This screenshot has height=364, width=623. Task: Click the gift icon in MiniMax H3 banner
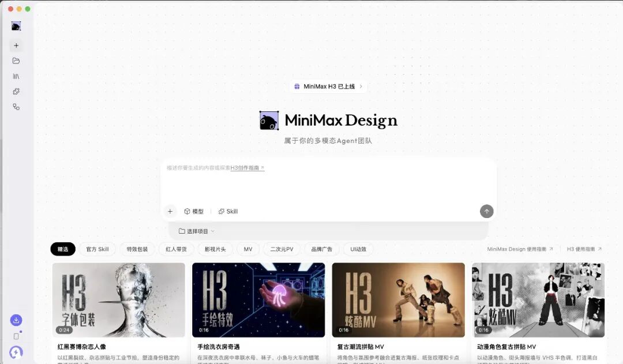pos(297,86)
